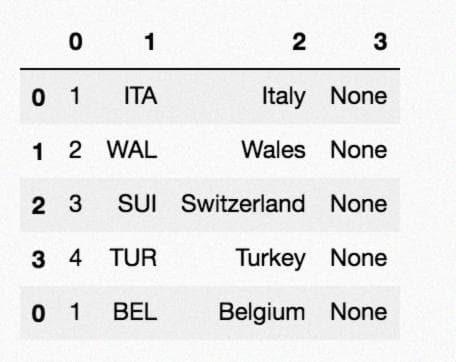Select the WAL cell
456x362 pixels.
click(132, 150)
